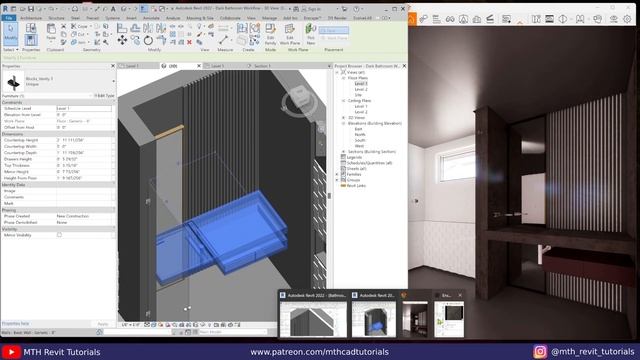Click the Schedule Level value field
This screenshot has height=360, width=640.
click(84, 109)
